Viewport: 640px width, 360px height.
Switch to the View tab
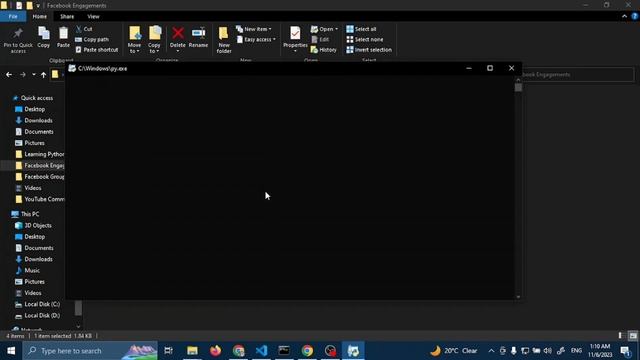93,17
